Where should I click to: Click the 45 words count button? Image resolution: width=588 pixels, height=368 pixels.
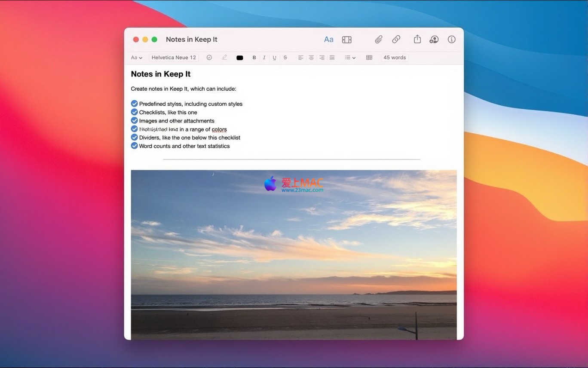point(394,58)
